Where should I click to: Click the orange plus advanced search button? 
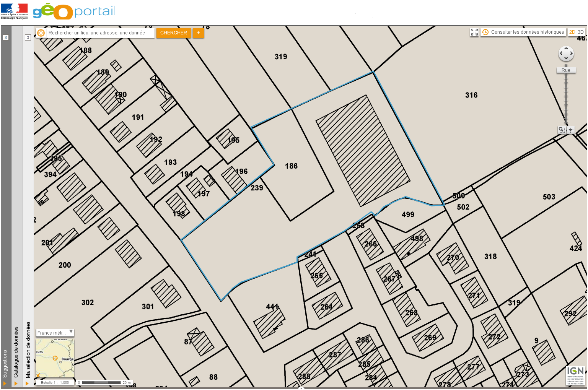198,33
